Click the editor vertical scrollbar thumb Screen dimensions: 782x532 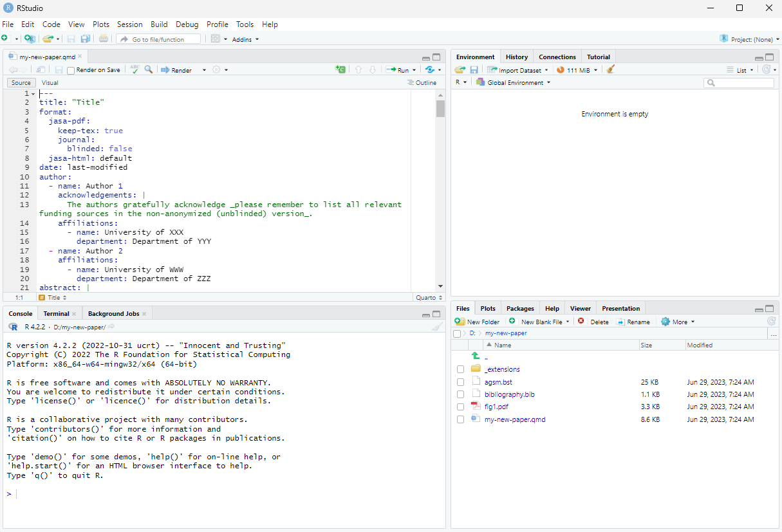(440, 108)
